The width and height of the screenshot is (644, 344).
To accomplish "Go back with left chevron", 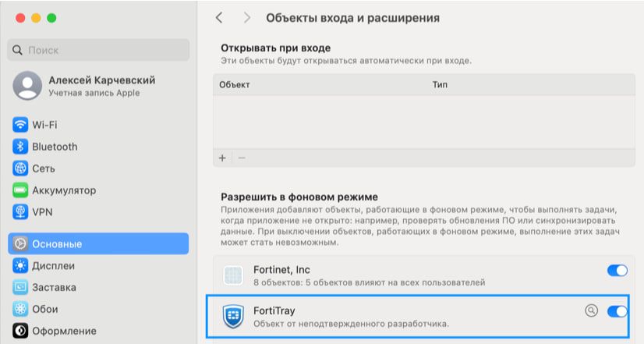I will click(219, 17).
